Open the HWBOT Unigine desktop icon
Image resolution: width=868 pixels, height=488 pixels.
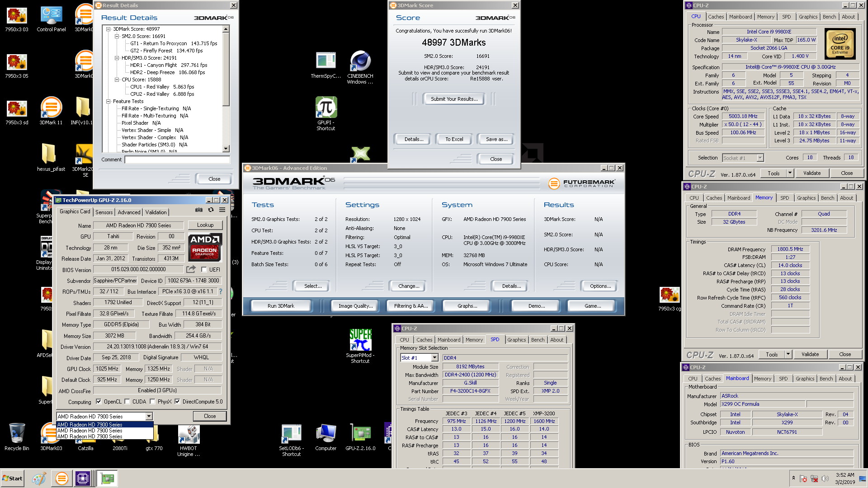[189, 441]
